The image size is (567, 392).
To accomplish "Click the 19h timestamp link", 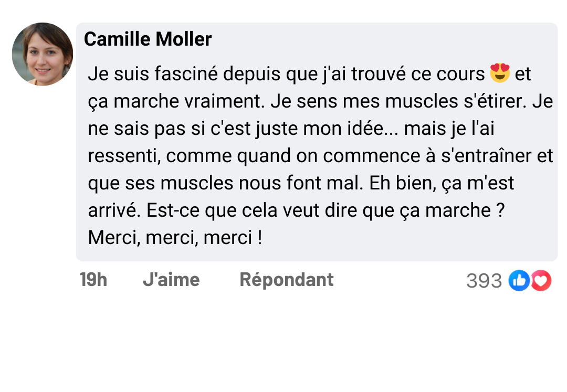I will coord(93,280).
